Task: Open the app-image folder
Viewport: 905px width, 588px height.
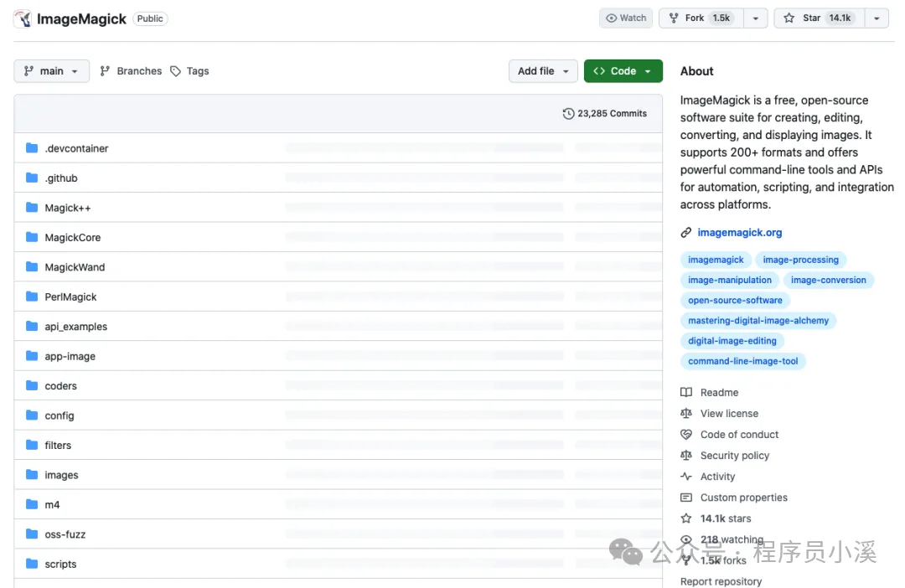Action: point(70,357)
